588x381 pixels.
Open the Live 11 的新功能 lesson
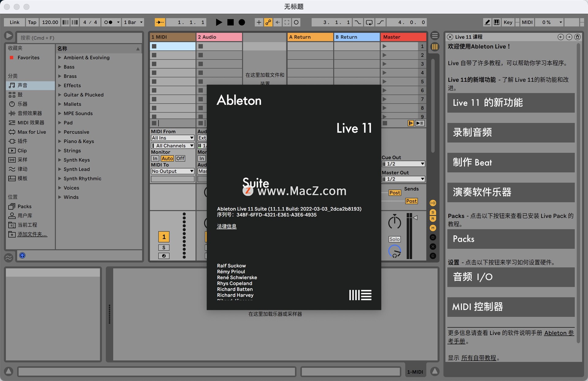coord(511,103)
